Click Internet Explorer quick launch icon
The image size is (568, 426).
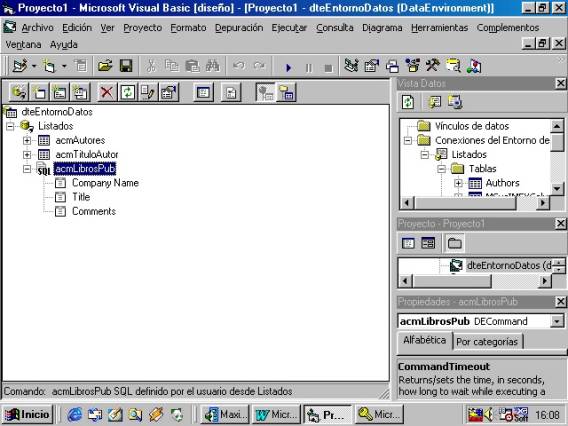(75, 414)
